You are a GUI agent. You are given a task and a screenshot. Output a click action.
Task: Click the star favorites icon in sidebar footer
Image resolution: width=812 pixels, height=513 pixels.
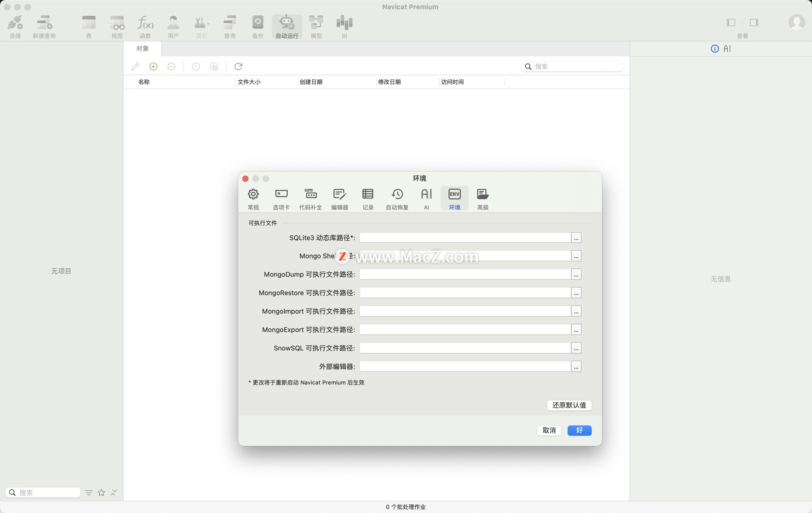coord(101,493)
